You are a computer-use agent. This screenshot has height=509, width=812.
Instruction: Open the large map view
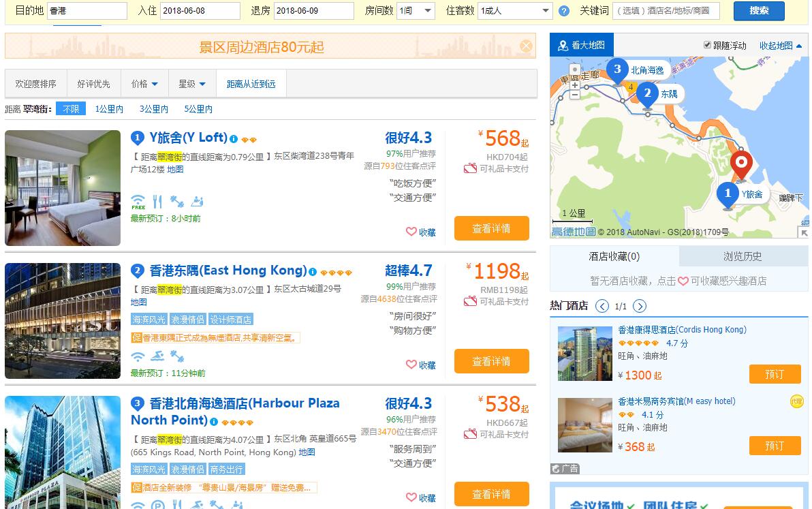582,45
